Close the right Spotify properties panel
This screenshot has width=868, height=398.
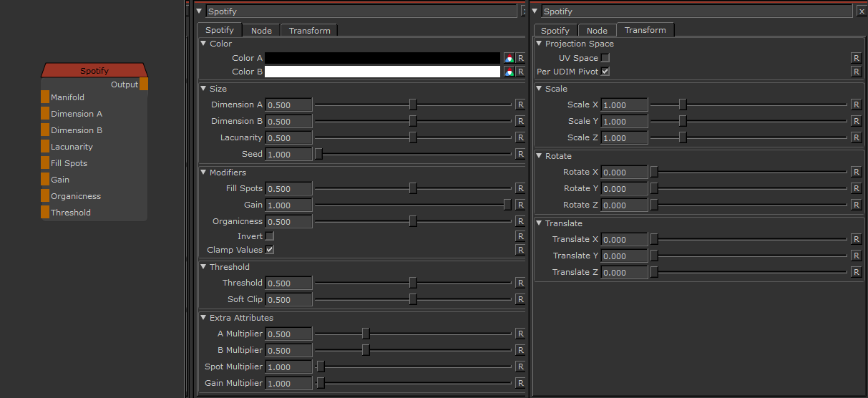[x=861, y=11]
